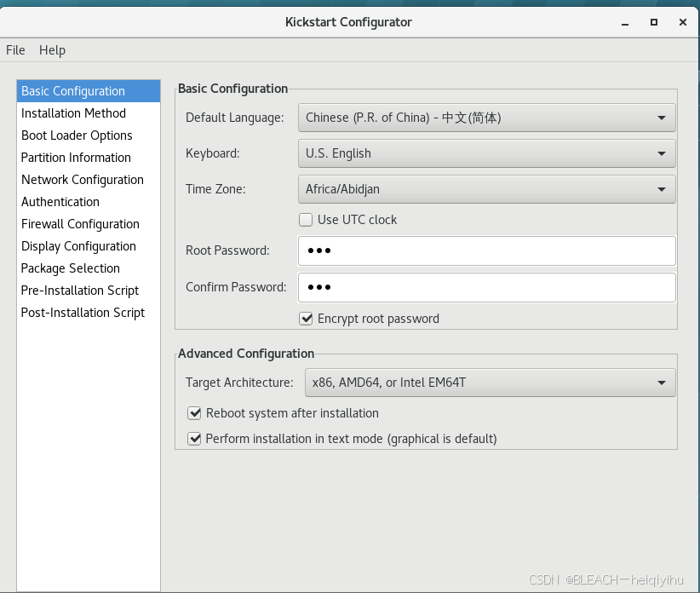
Task: Click the Confirm Password field
Action: (x=486, y=287)
